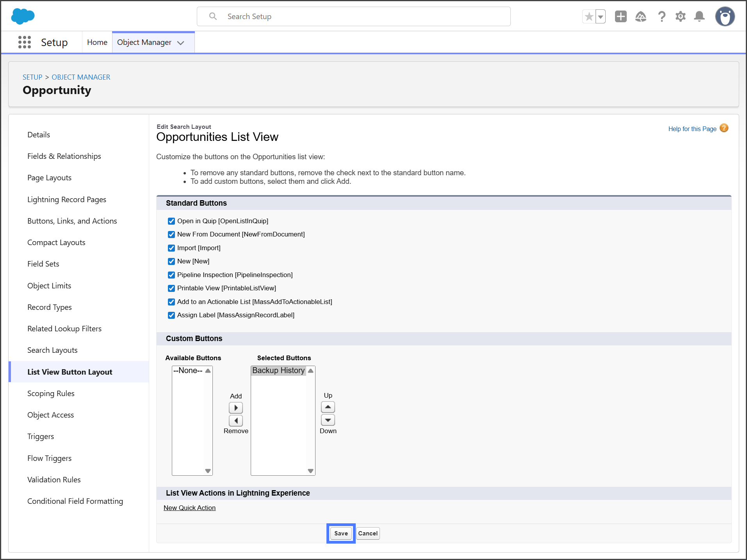Expand the favorites list dropdown arrow
The height and width of the screenshot is (560, 747).
point(601,17)
